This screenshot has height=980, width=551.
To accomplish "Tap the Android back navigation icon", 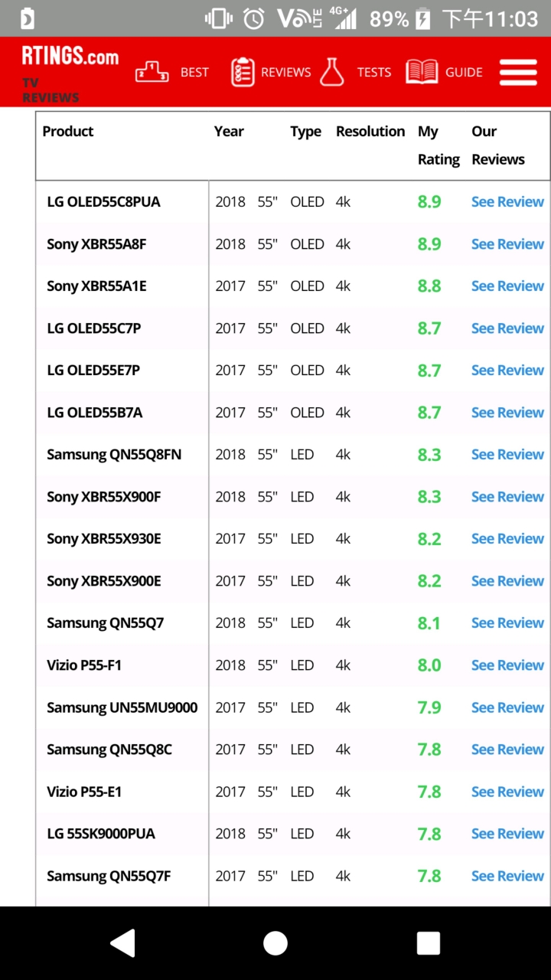I will pyautogui.click(x=123, y=943).
